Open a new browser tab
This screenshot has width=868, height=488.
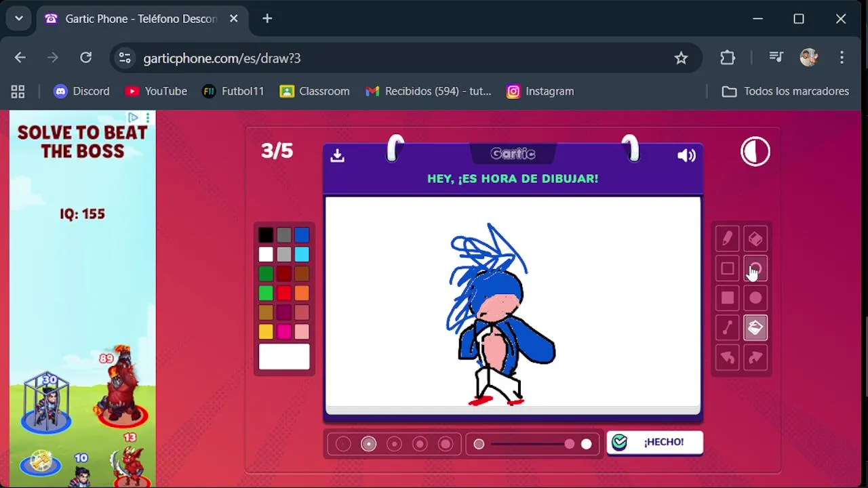[x=267, y=19]
